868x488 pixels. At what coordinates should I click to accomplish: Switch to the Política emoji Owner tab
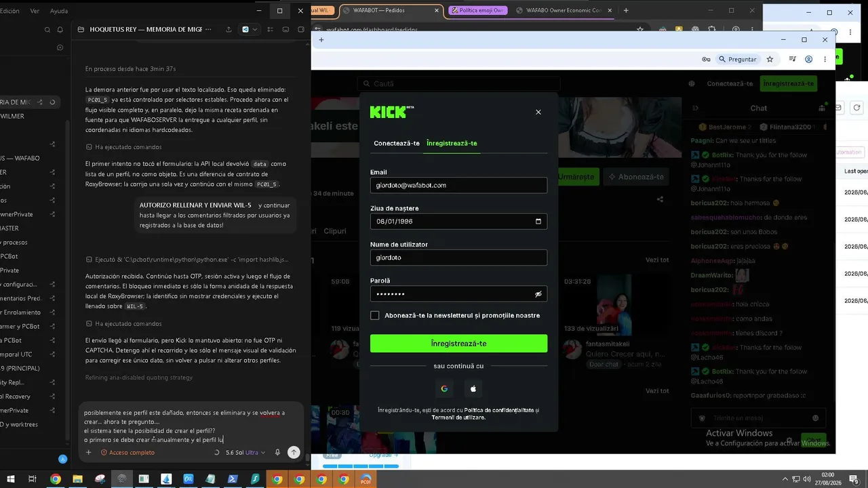pos(478,11)
